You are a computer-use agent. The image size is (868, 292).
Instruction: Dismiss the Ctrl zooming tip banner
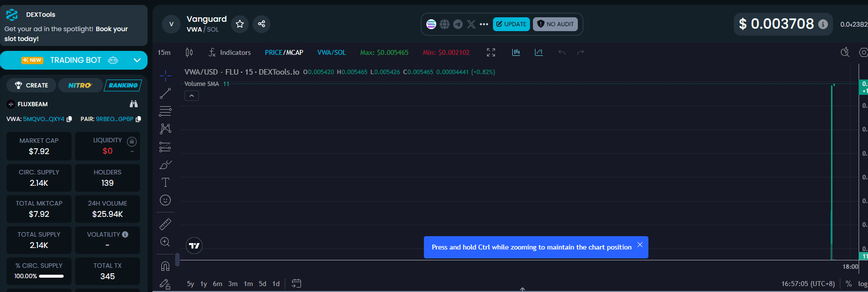(640, 245)
